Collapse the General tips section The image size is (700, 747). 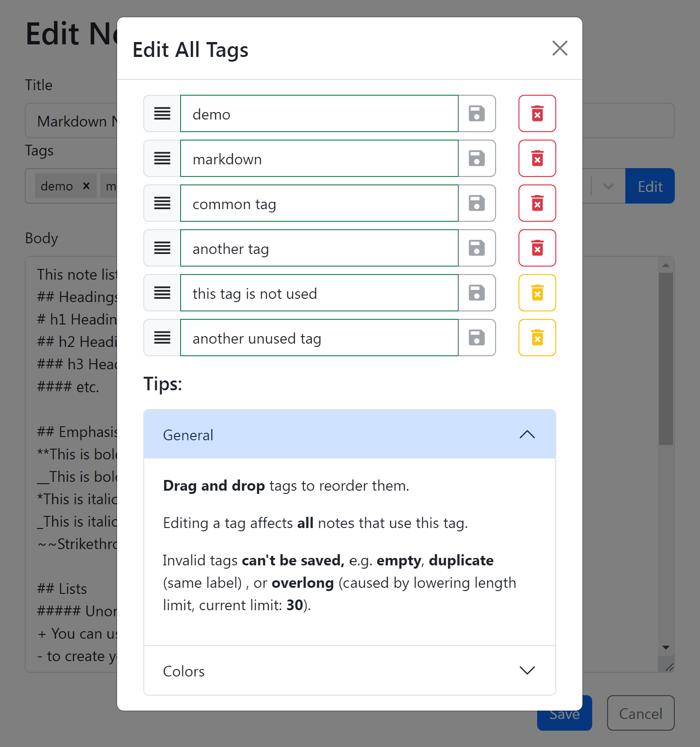click(x=527, y=434)
